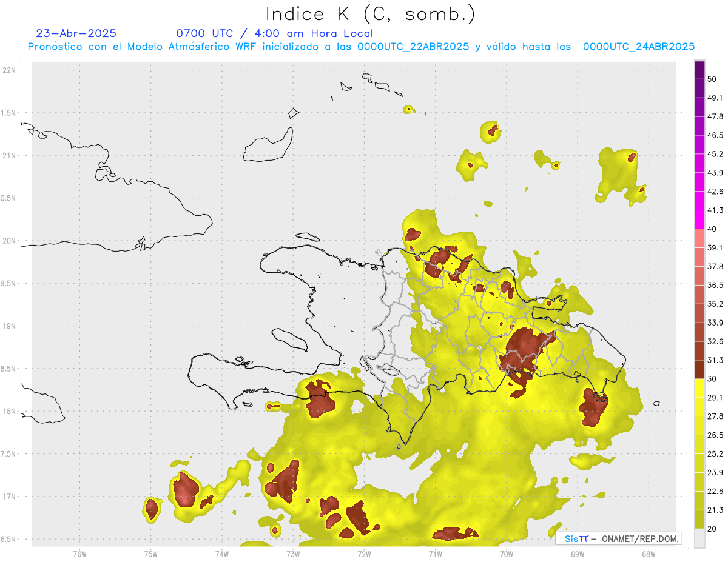The image size is (728, 562).
Task: Click the '70W' longitude axis label
Action: point(506,554)
